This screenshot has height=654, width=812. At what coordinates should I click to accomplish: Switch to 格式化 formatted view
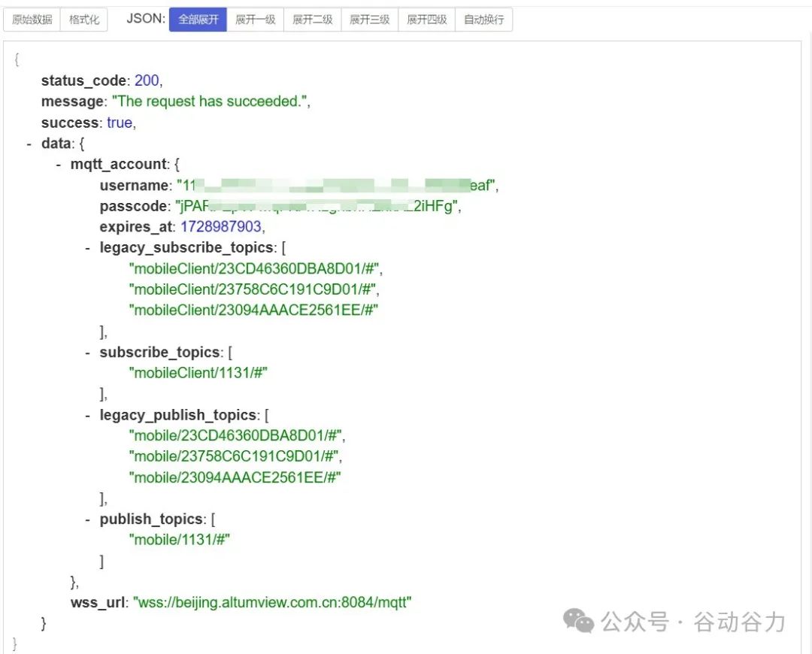pos(84,20)
